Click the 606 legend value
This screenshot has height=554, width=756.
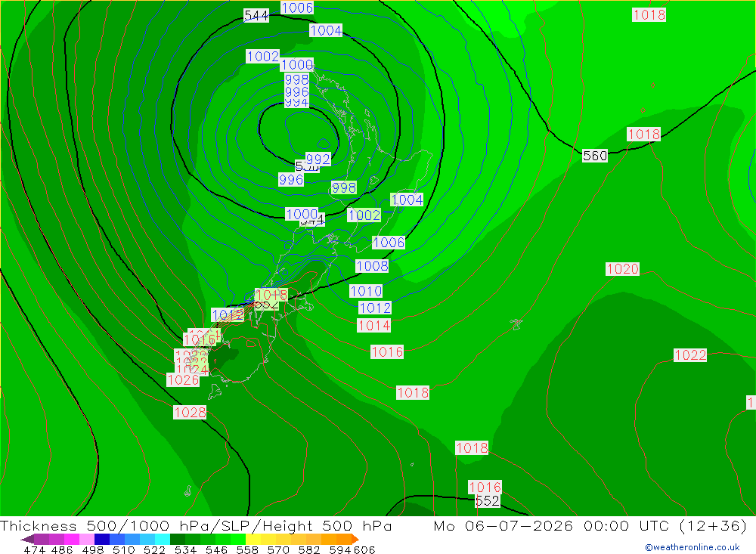pos(364,550)
